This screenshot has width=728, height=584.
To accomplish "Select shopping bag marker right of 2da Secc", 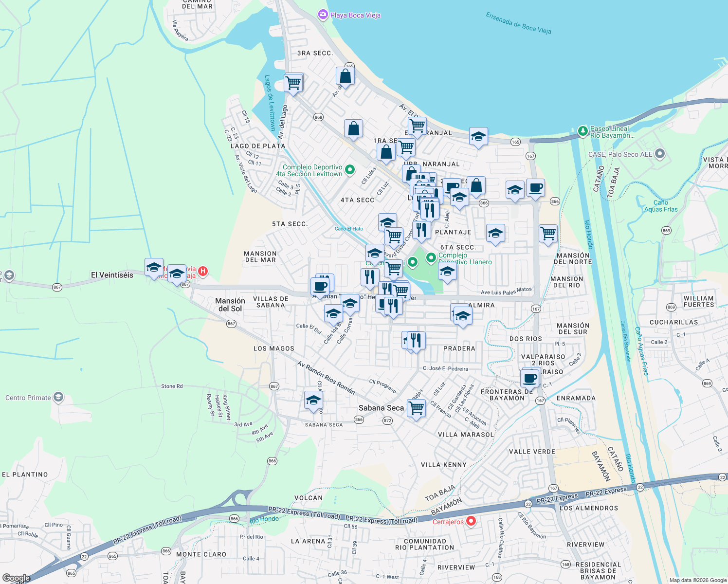I will point(476,186).
